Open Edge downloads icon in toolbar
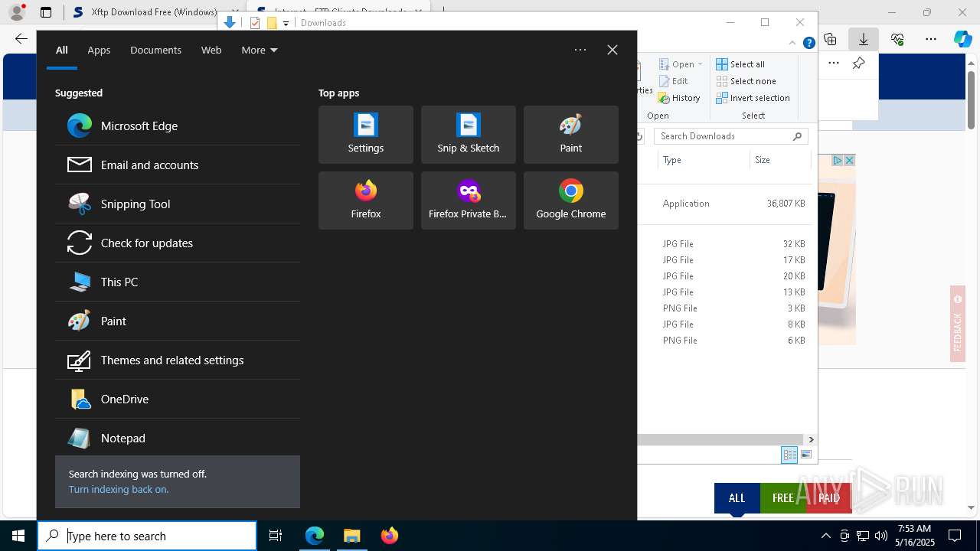Viewport: 980px width, 551px height. click(863, 39)
